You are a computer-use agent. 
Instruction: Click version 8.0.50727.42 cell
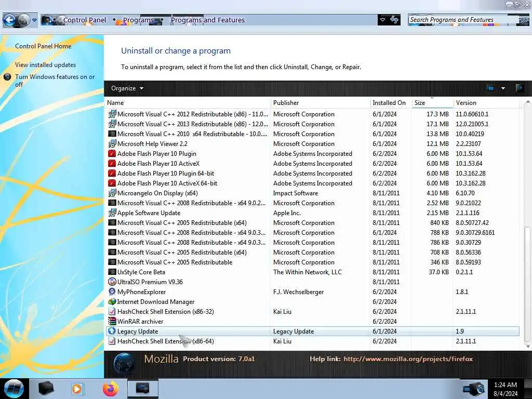pos(472,222)
